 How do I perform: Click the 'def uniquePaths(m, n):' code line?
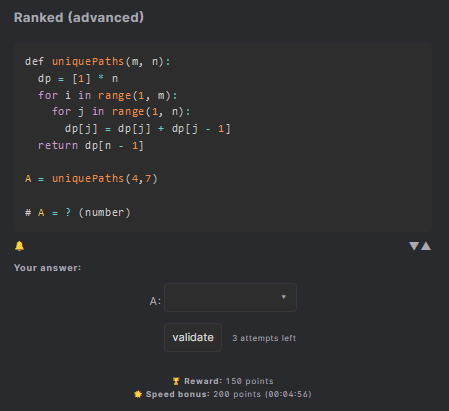pyautogui.click(x=98, y=62)
